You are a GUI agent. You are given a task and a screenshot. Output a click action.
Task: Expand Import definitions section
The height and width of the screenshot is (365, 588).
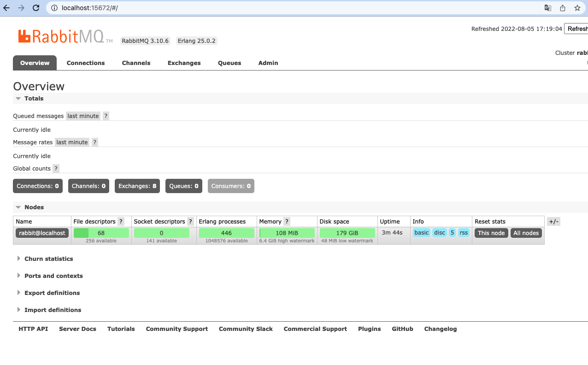tap(49, 310)
